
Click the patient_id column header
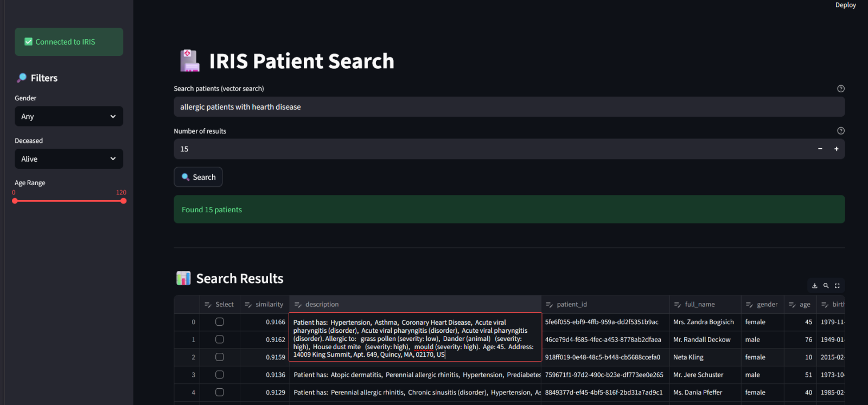tap(572, 305)
